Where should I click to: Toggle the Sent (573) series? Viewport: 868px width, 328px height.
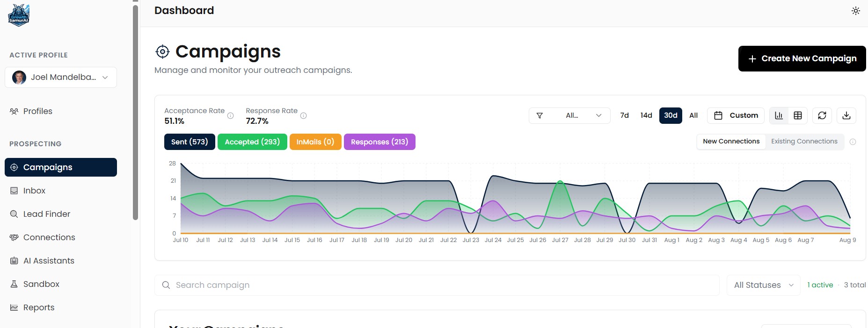click(x=190, y=142)
